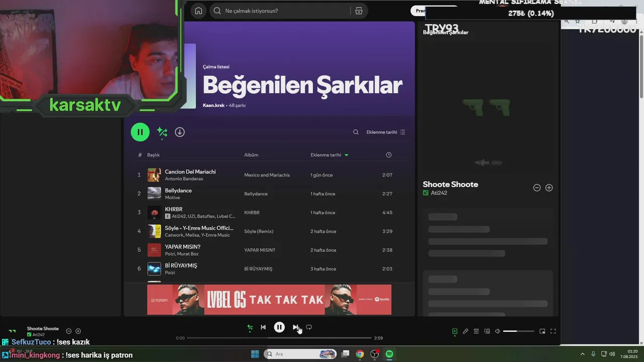Open the Connect to a device icon
Screen dimensions: 644x362
tap(487, 331)
